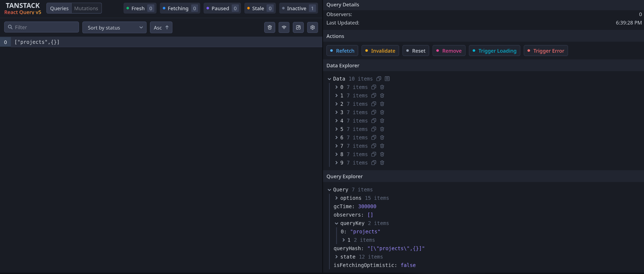This screenshot has height=274, width=644.
Task: Expand the options node with 15 items
Action: (x=336, y=198)
